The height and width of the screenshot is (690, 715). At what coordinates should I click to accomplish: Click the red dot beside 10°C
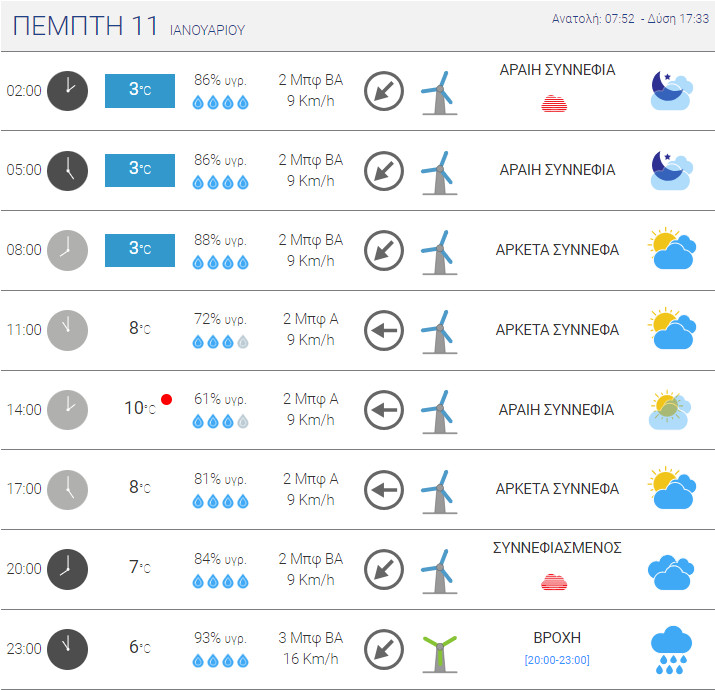click(166, 400)
